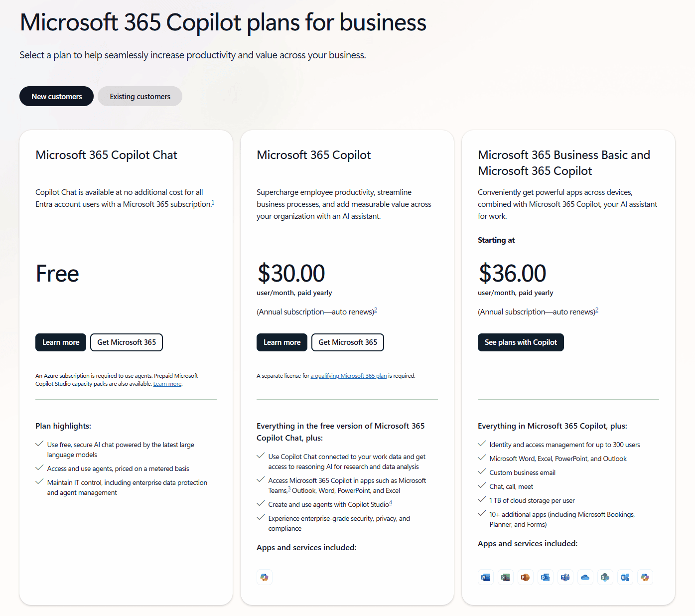Click Get Microsoft 365 under $30.00 plan

pos(348,342)
